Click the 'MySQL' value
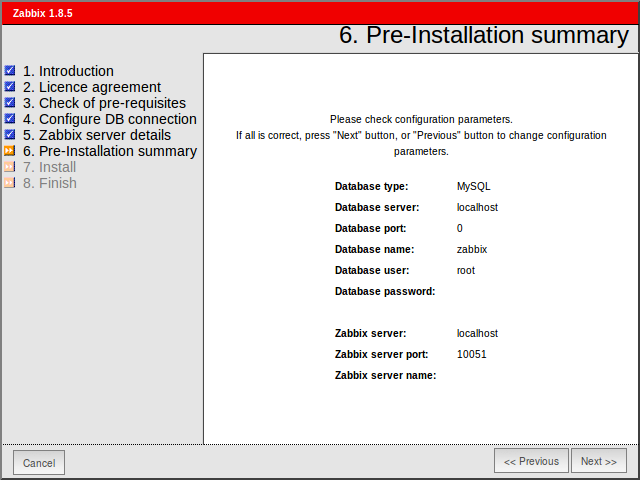 point(473,186)
